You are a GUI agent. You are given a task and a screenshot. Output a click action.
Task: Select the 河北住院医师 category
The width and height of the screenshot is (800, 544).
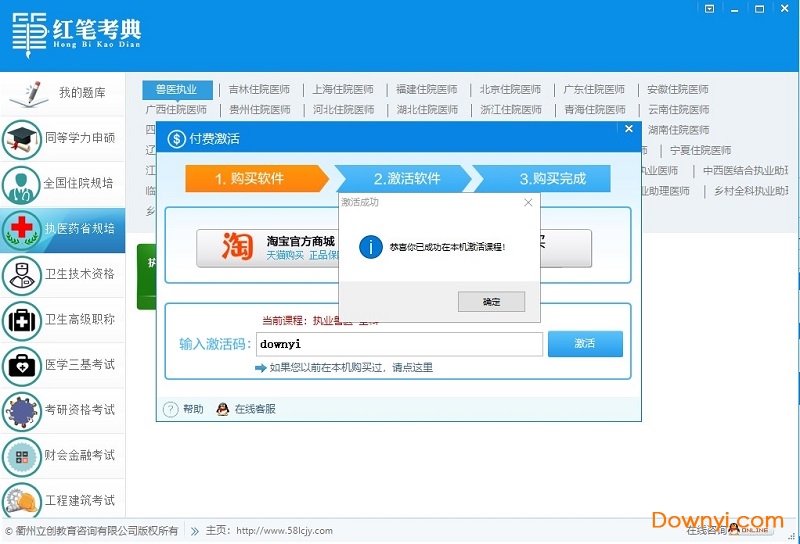point(343,110)
